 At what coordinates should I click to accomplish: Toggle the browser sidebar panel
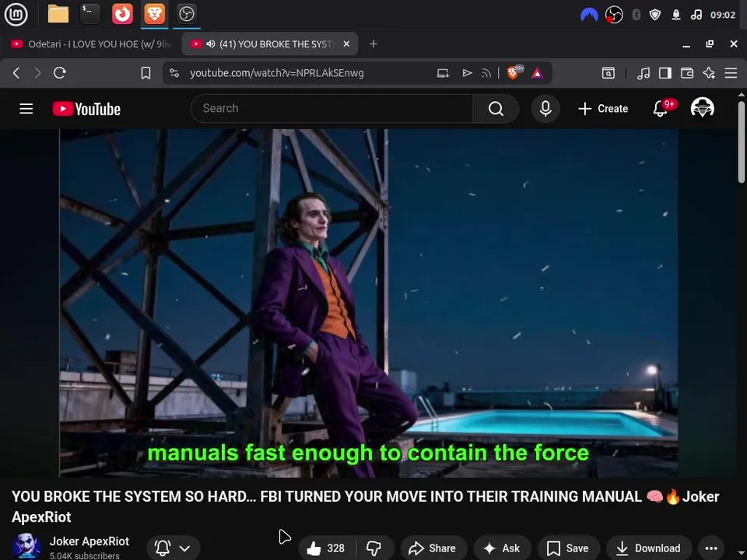click(x=665, y=73)
